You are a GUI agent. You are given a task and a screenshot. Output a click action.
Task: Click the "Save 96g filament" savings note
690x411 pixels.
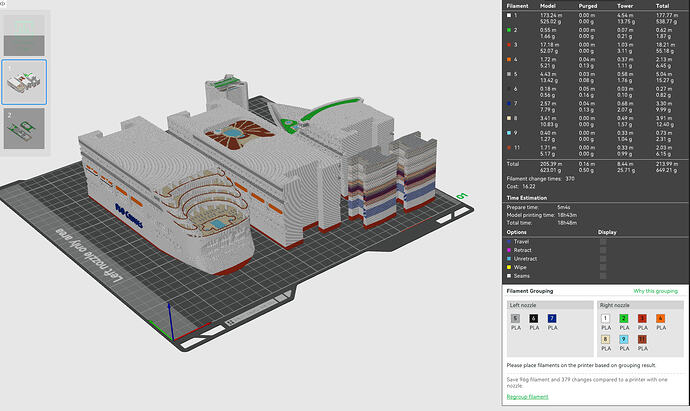point(587,382)
